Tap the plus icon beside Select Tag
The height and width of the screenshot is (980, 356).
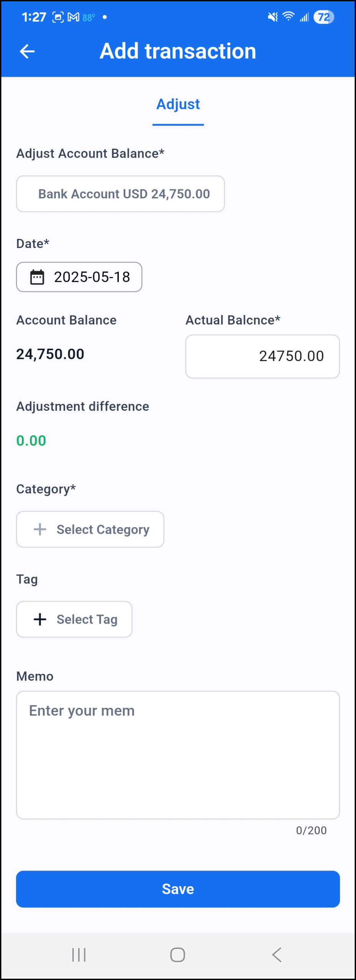pos(40,619)
